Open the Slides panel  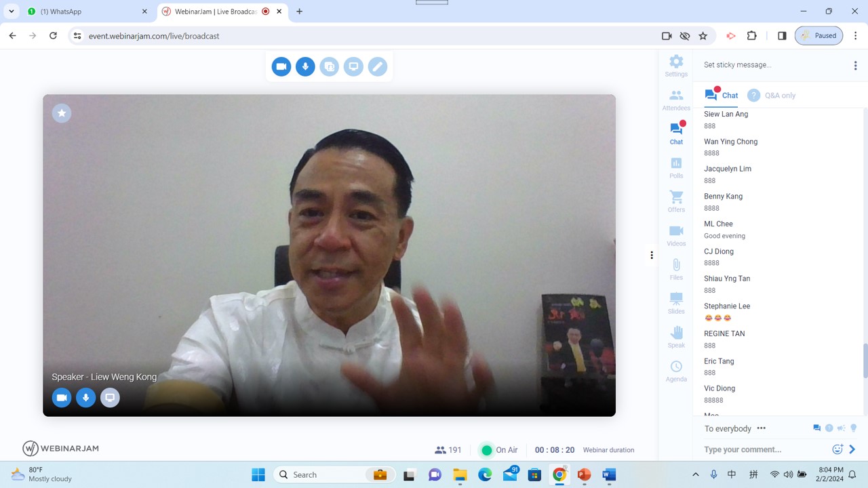tap(676, 303)
